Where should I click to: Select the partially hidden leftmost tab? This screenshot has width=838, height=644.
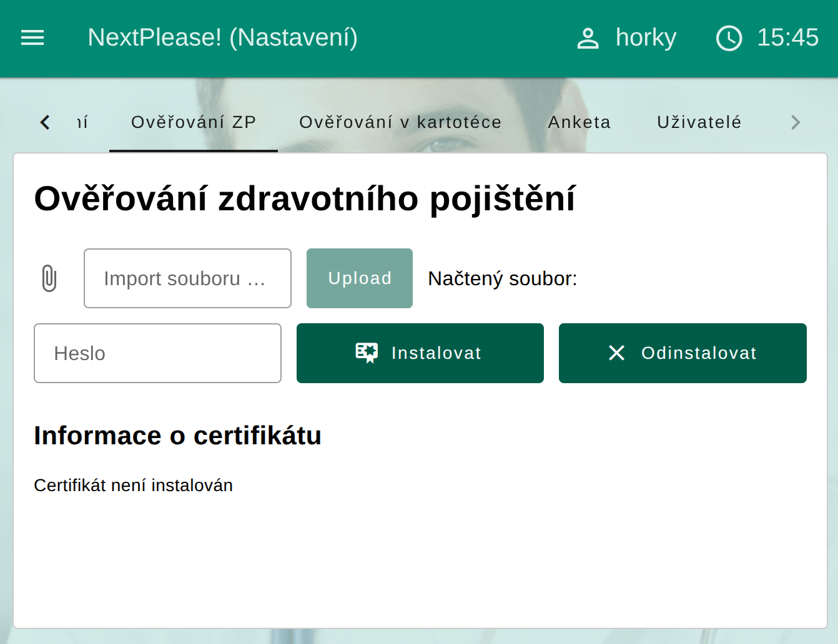click(x=82, y=122)
